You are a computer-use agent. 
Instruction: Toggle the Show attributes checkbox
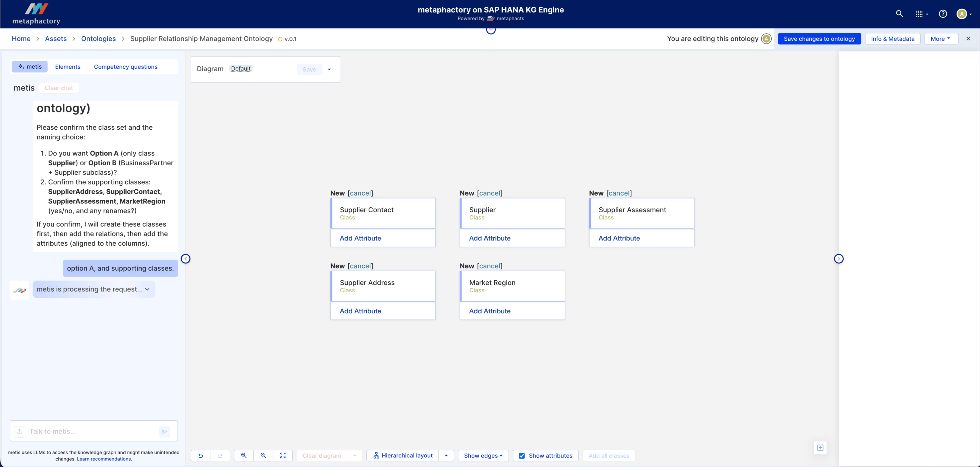coord(522,456)
